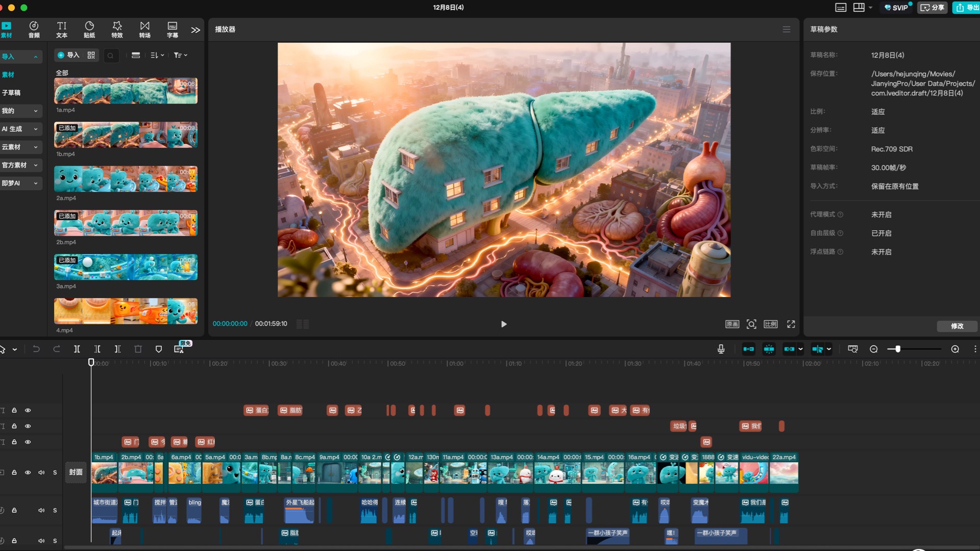Click the timeline zoom-out magnifier icon
The width and height of the screenshot is (980, 551).
pyautogui.click(x=873, y=349)
